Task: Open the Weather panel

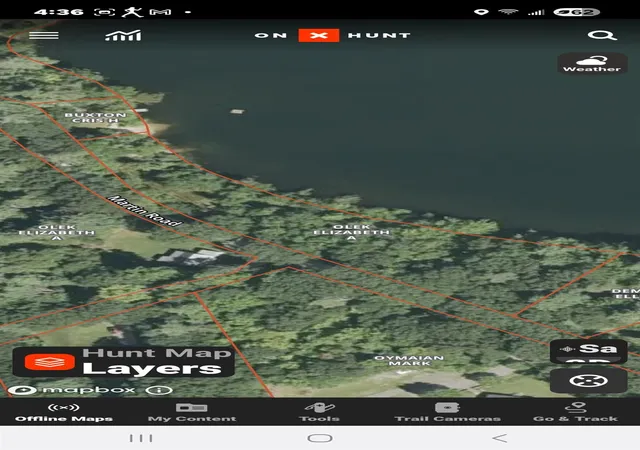Action: coord(592,64)
